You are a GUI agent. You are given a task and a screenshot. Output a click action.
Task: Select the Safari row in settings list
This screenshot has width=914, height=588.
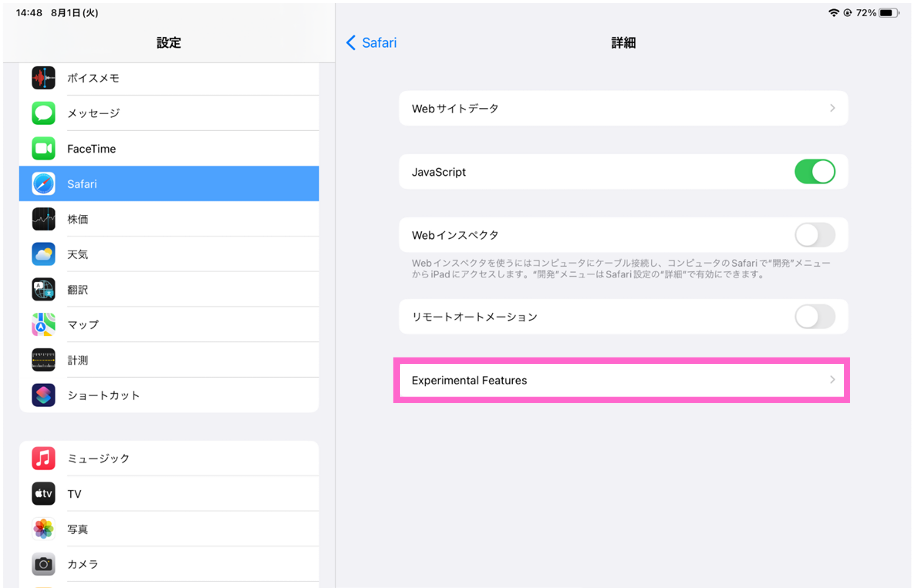pos(169,184)
